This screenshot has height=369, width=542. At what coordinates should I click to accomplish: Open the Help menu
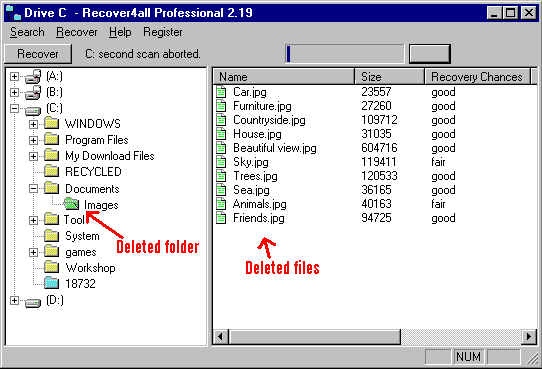120,32
